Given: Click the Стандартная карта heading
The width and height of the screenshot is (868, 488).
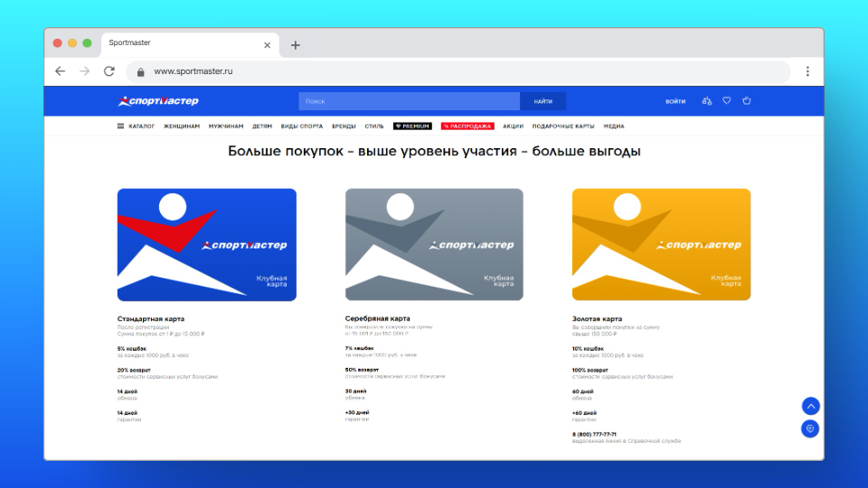Looking at the screenshot, I should [x=151, y=319].
